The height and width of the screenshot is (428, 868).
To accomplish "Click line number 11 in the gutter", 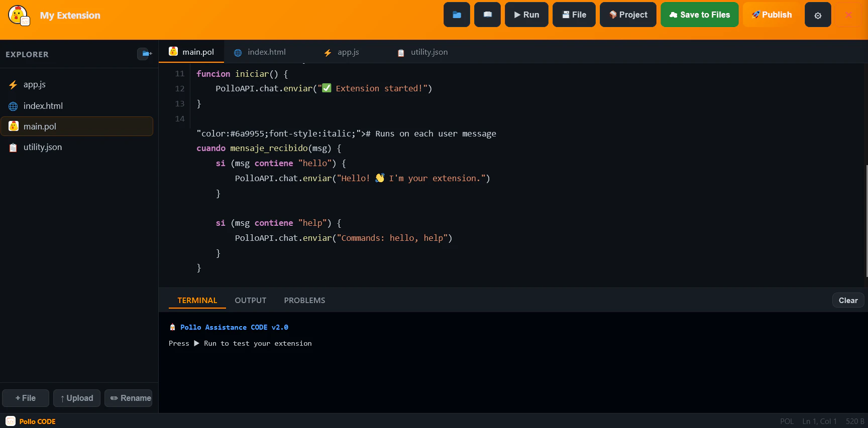I will pos(180,74).
